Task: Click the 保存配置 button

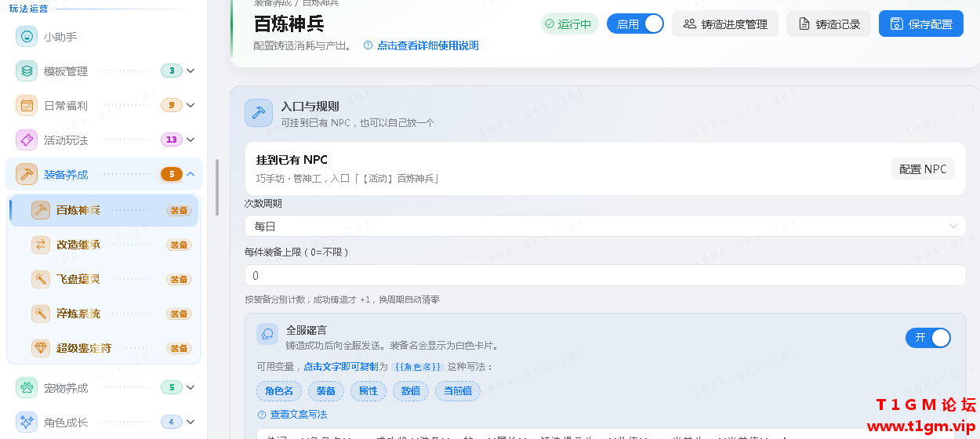Action: click(x=921, y=24)
